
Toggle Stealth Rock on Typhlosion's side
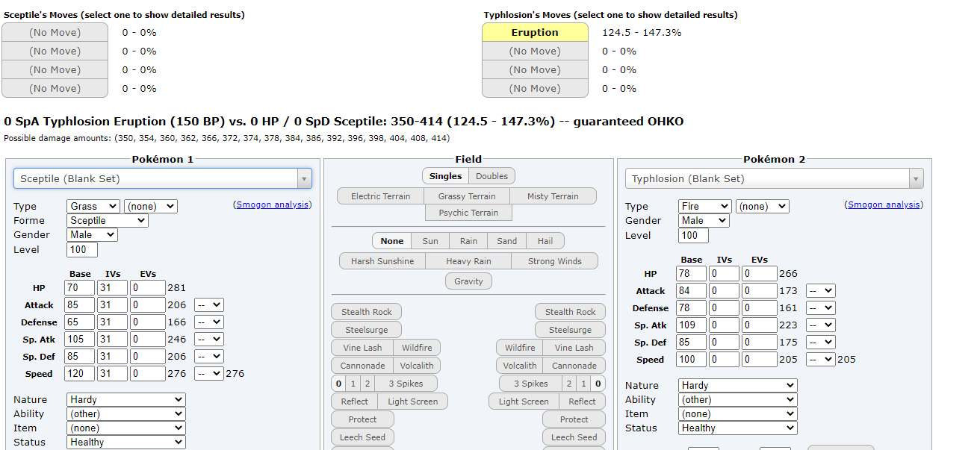click(x=571, y=312)
